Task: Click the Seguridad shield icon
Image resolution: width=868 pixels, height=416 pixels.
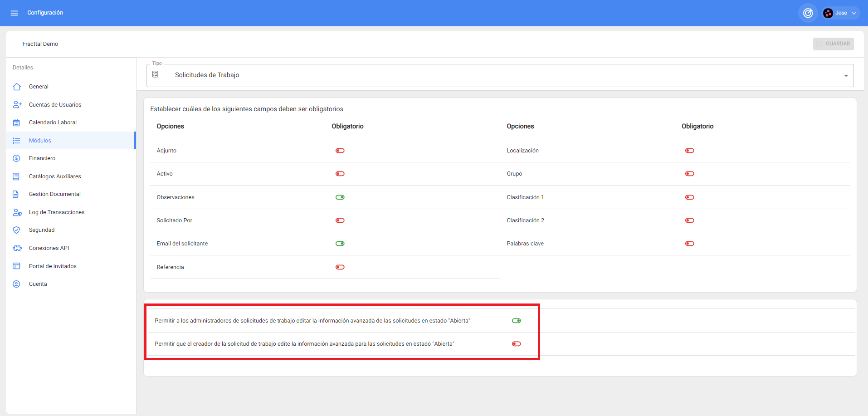Action: pyautogui.click(x=17, y=230)
